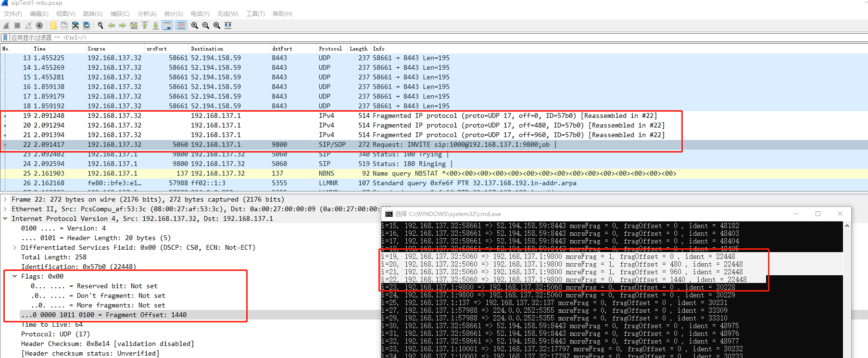Sort by Destination column header
The width and height of the screenshot is (868, 358).
(x=230, y=49)
